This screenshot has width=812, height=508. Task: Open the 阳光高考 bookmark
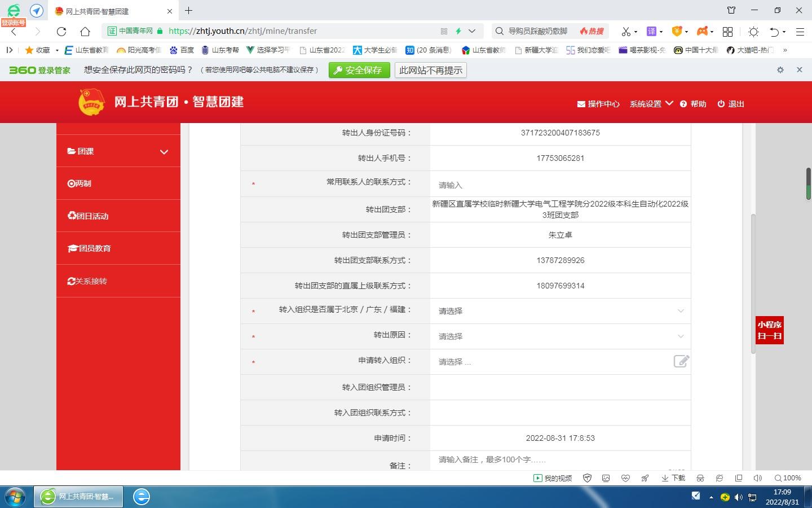coord(139,50)
